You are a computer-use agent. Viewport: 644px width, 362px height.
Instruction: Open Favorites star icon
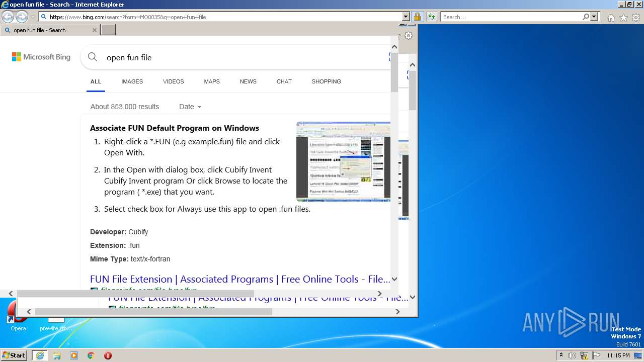[x=623, y=18]
